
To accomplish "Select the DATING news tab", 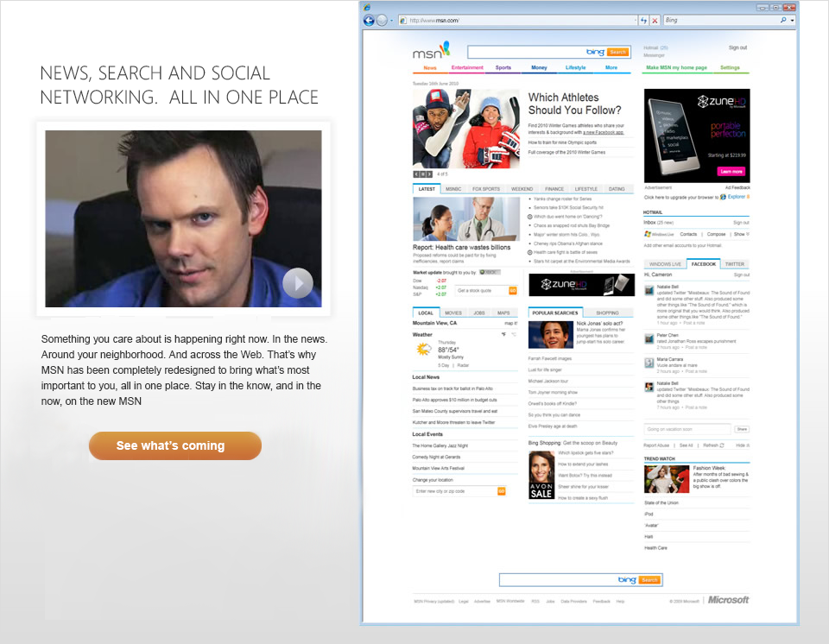I will [x=617, y=189].
